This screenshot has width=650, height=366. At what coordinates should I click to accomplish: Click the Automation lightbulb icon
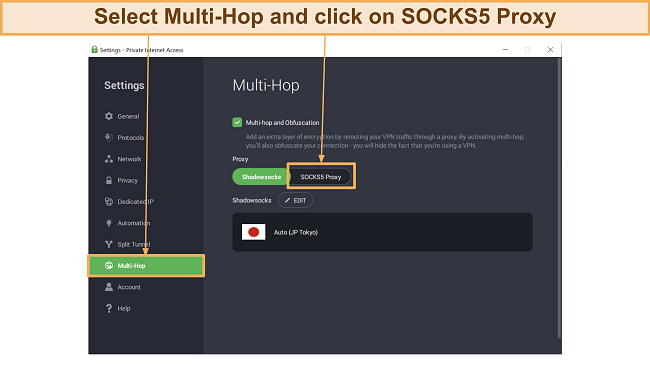[109, 223]
